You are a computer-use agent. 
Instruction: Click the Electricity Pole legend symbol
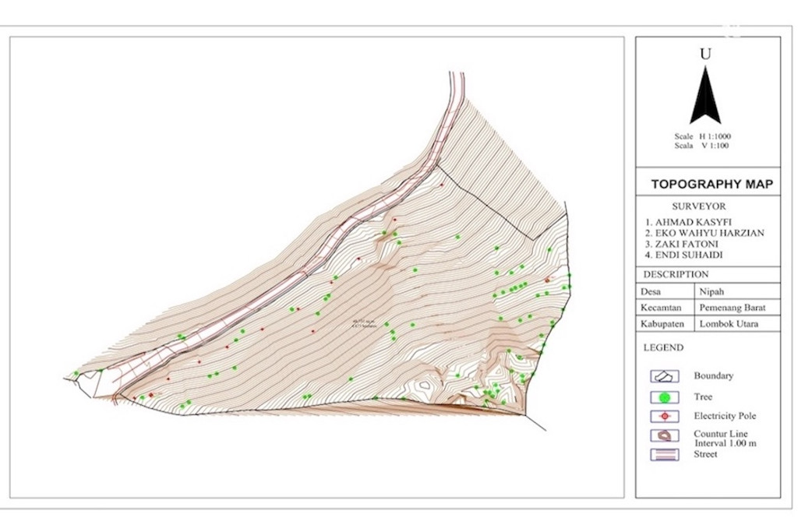pyautogui.click(x=664, y=417)
